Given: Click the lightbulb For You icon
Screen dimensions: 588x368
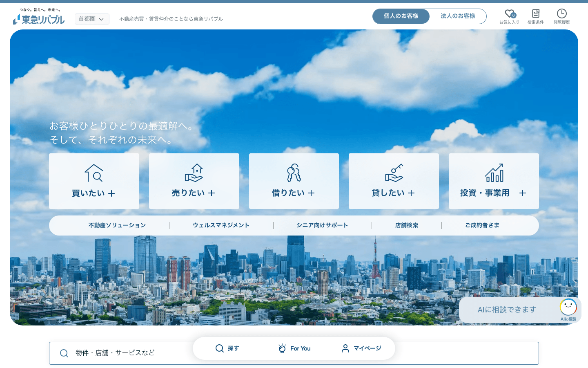Looking at the screenshot, I should pos(282,348).
